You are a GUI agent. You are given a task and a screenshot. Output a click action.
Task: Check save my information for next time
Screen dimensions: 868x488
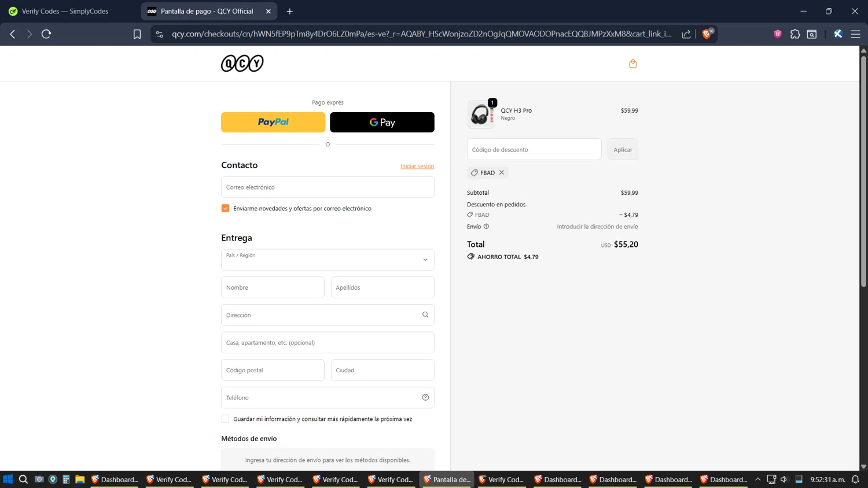(x=225, y=419)
